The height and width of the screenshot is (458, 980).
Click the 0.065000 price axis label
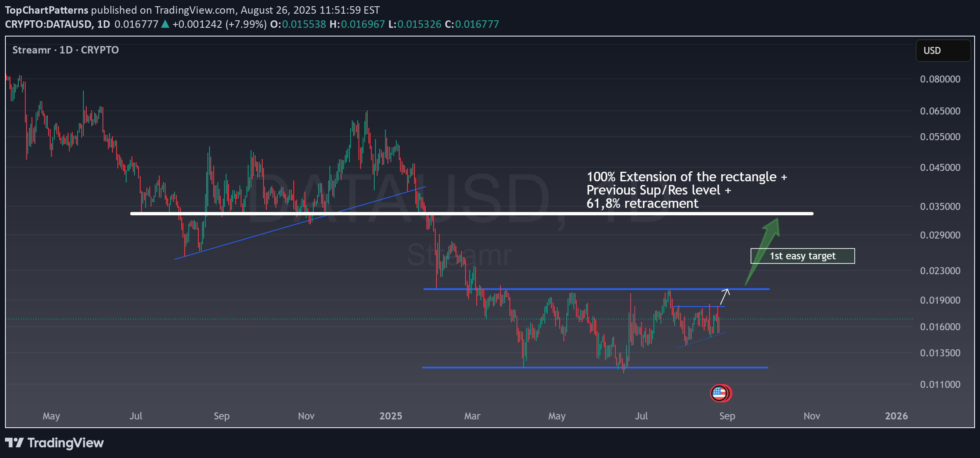(x=940, y=111)
